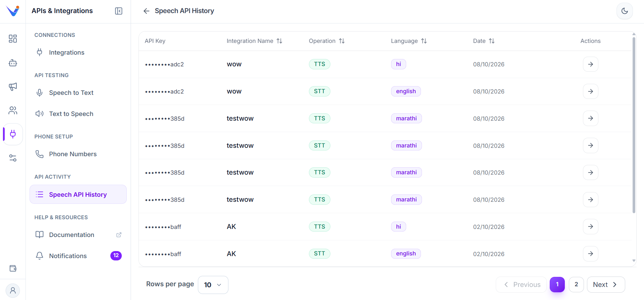This screenshot has height=300, width=644.
Task: Open the megaphone campaigns icon in the rail
Action: pyautogui.click(x=13, y=86)
